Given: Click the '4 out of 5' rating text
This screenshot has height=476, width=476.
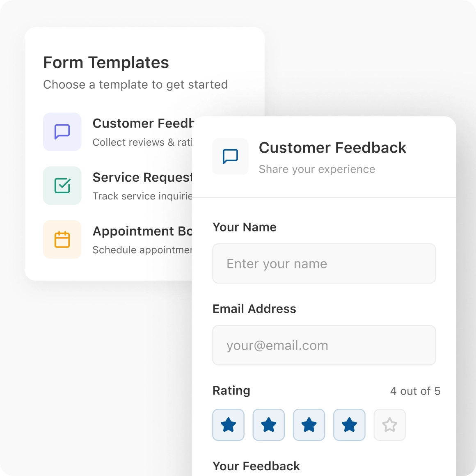Looking at the screenshot, I should pos(415,391).
